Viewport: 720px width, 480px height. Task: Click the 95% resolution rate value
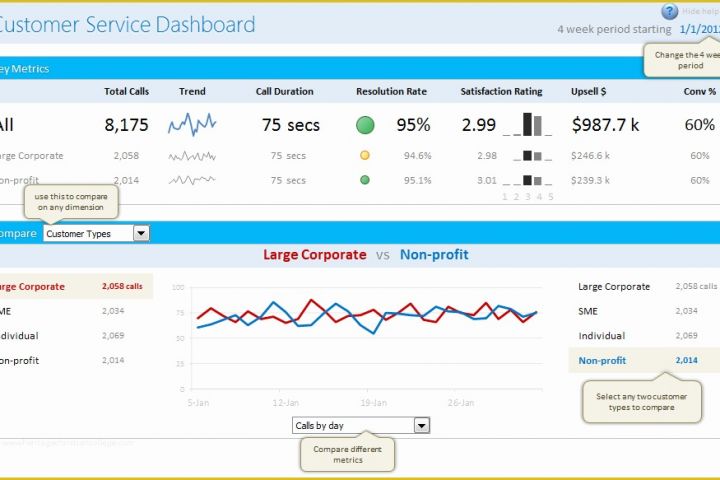tap(413, 125)
